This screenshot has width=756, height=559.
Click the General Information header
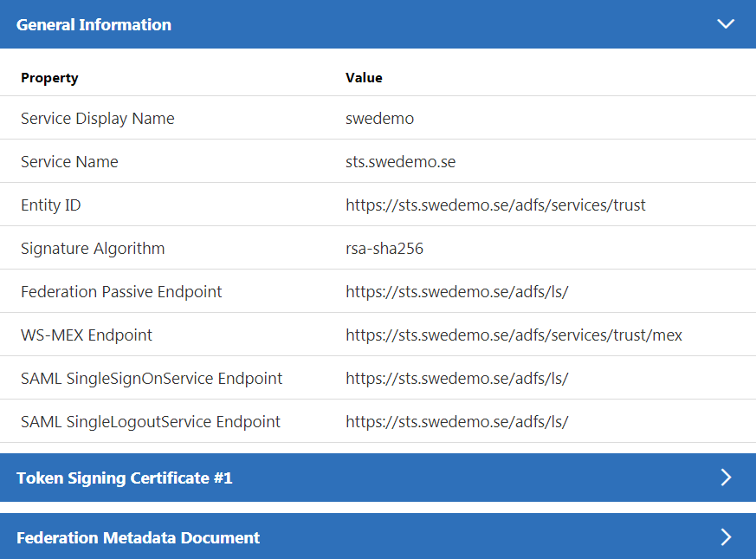coord(94,24)
